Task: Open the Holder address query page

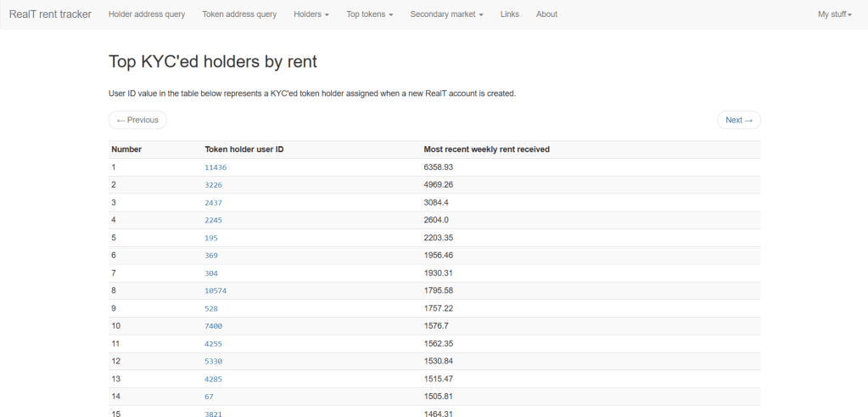Action: click(x=147, y=14)
